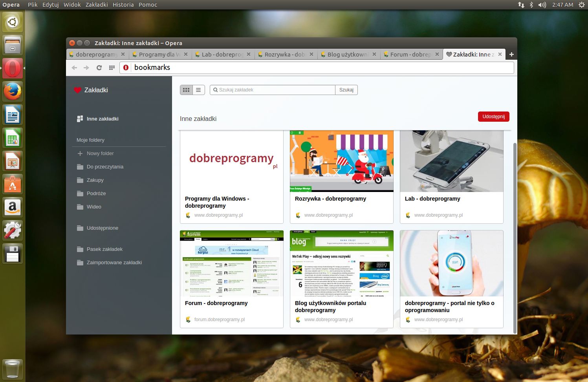Image resolution: width=588 pixels, height=382 pixels.
Task: Go back to previous page
Action: point(74,68)
